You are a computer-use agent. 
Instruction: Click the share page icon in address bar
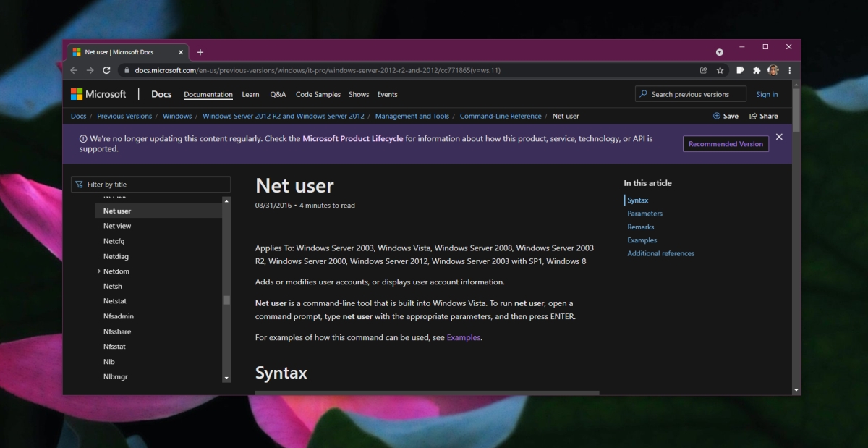click(x=704, y=70)
